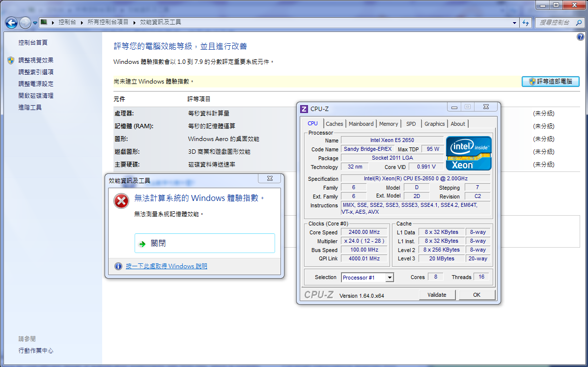The image size is (588, 367).
Task: Switch to Graphics tab in CPU-Z
Action: pyautogui.click(x=435, y=124)
